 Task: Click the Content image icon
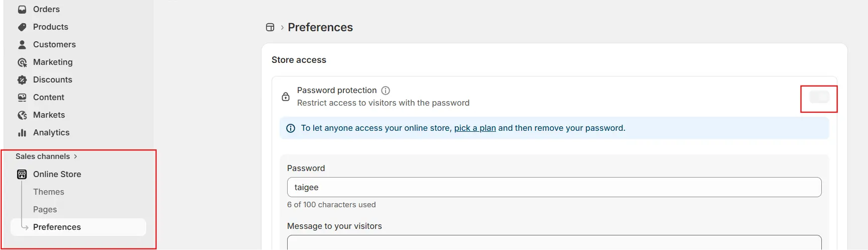[22, 98]
